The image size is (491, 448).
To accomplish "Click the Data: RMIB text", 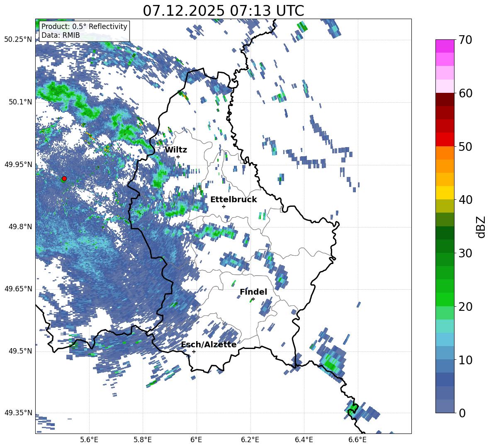I will 61,35.
